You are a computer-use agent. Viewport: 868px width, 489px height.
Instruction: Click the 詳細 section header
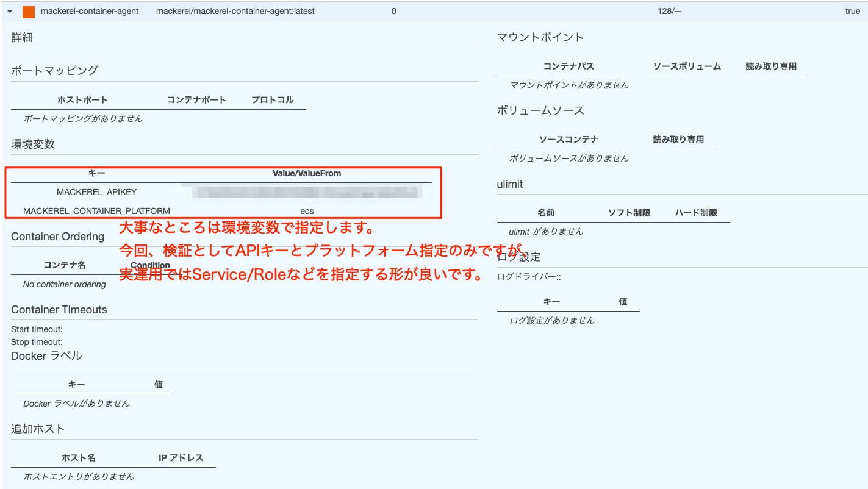coord(21,37)
